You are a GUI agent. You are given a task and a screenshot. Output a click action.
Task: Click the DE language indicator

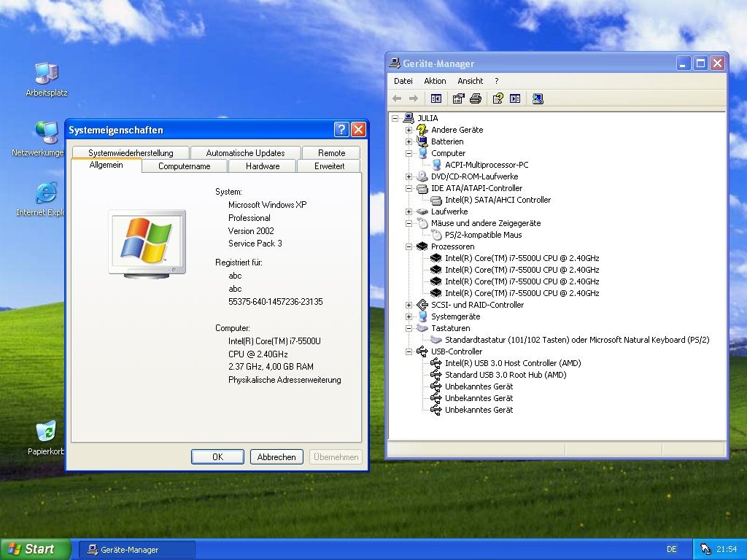(x=672, y=549)
